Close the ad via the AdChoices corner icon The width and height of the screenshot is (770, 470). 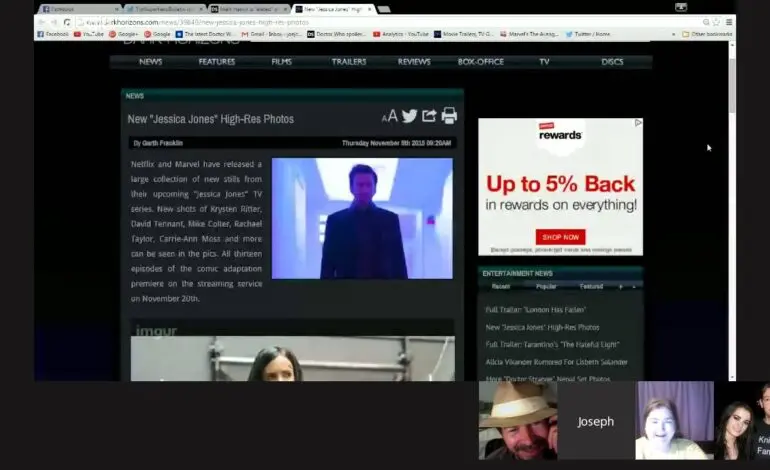click(638, 123)
